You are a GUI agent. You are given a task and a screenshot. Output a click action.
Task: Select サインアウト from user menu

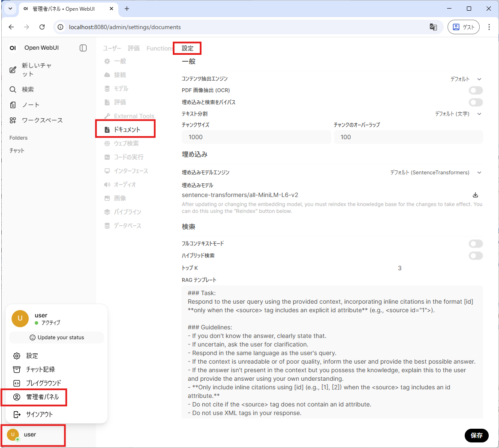(x=39, y=415)
